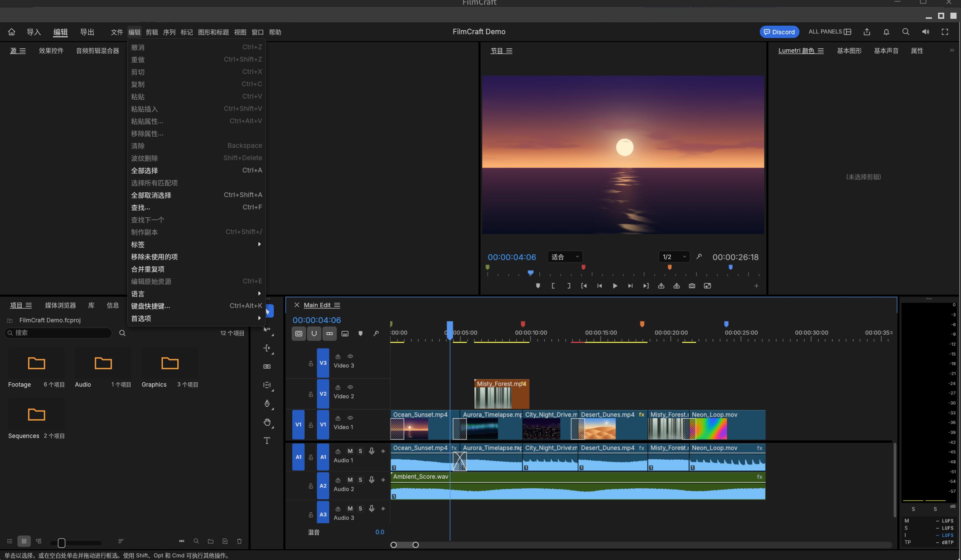Toggle fullscreen icon in header
Screen dimensions: 961x560
[x=945, y=32]
